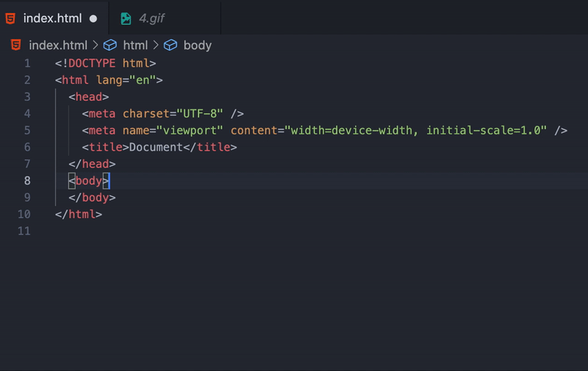The height and width of the screenshot is (371, 588).
Task: Click the lang="en" attribute text
Action: [x=126, y=80]
